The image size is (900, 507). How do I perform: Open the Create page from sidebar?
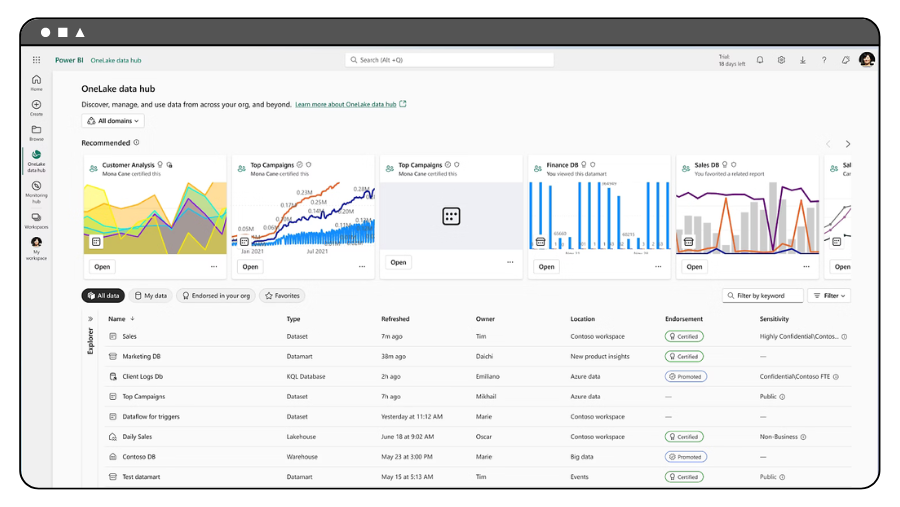(x=36, y=107)
